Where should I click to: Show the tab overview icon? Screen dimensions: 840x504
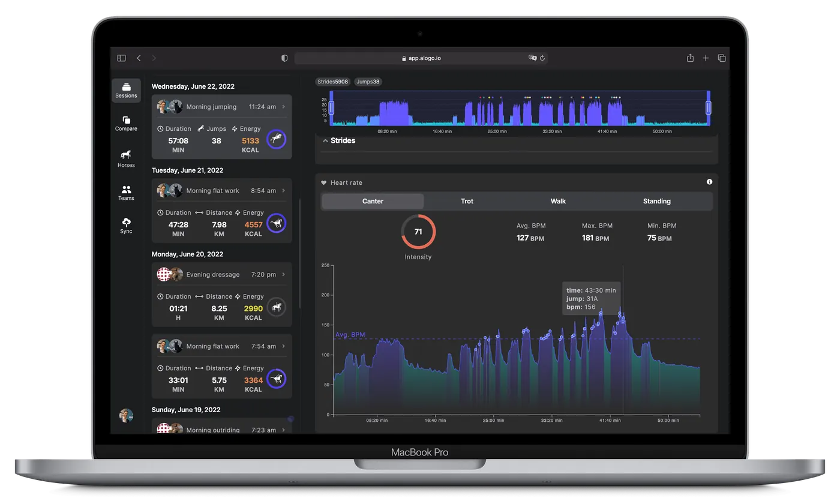tap(722, 58)
